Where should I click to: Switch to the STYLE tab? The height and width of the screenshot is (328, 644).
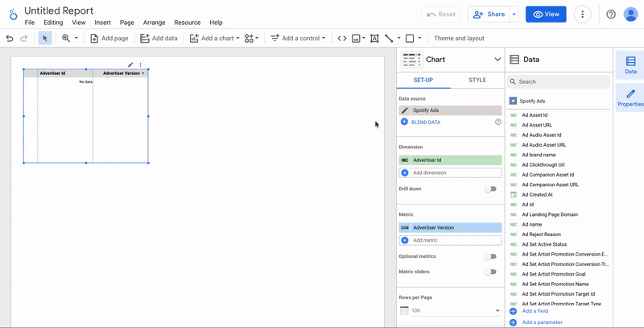pyautogui.click(x=477, y=80)
